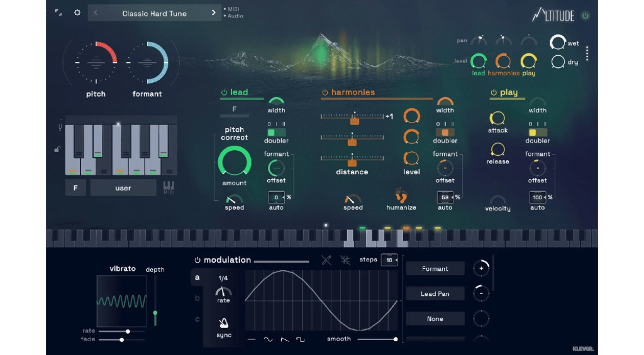Viewport: 644px width, 355px height.
Task: Click the harmonies speed knob
Action: pyautogui.click(x=352, y=199)
